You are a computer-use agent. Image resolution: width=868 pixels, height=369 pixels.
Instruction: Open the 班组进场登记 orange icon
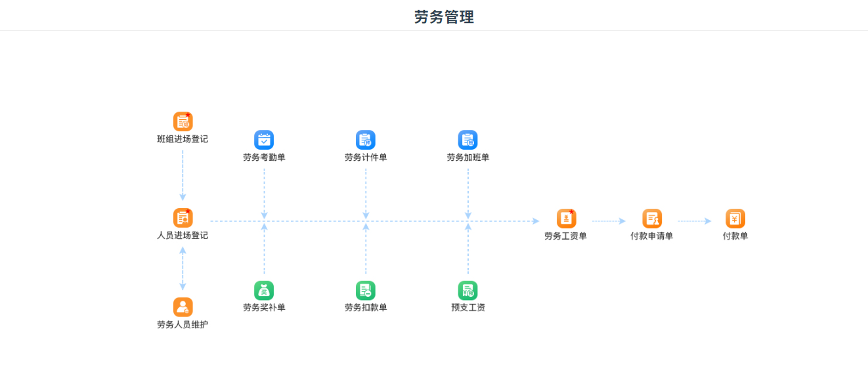[183, 121]
